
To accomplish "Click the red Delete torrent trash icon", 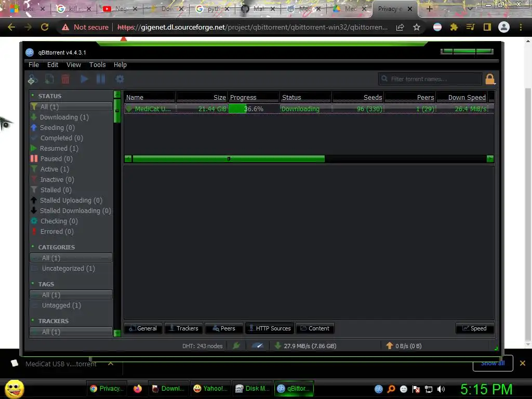I will tap(65, 79).
